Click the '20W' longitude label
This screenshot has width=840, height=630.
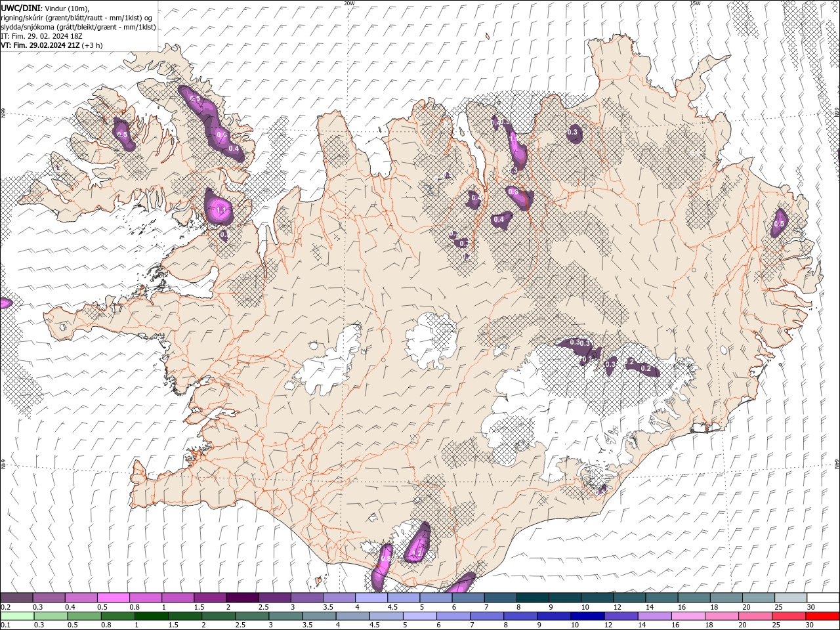350,3
